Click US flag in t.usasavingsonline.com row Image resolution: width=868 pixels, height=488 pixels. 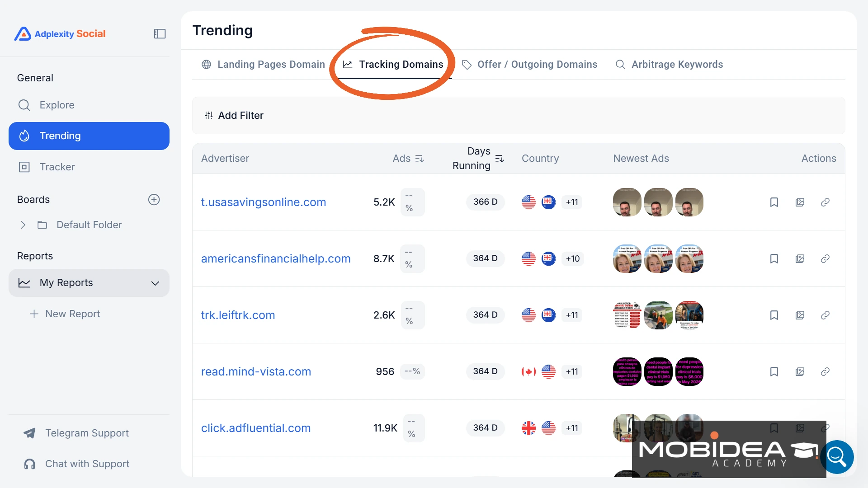tap(528, 202)
